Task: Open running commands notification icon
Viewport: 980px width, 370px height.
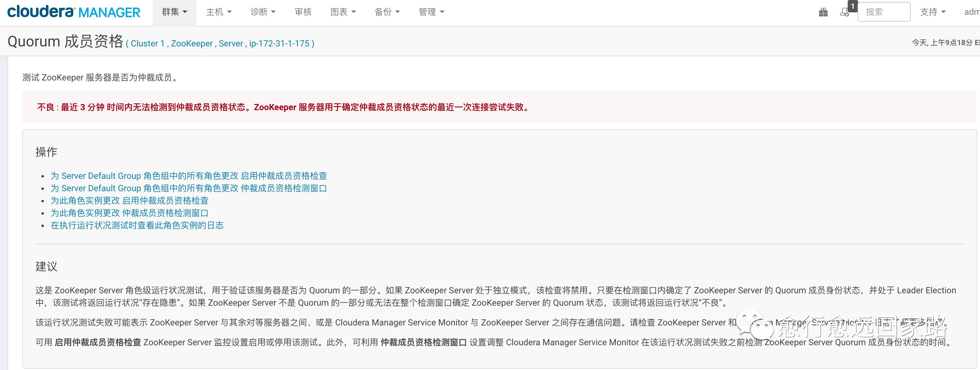Action: click(x=845, y=12)
